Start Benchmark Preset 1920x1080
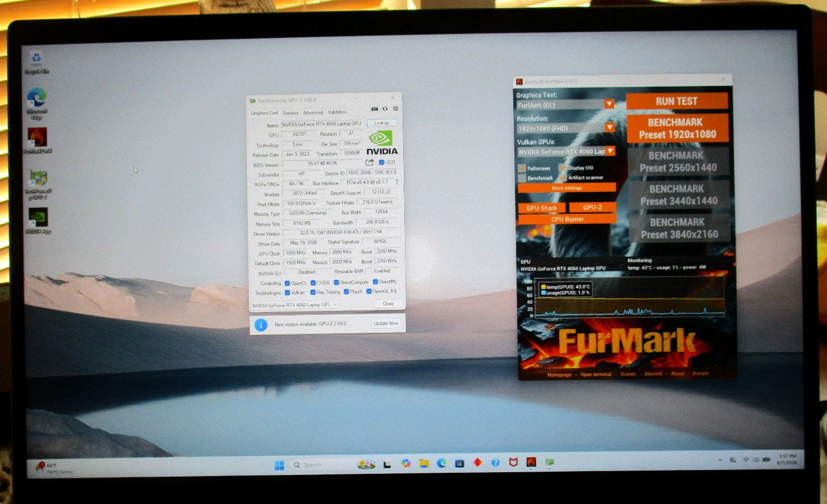827x504 pixels. 677,128
